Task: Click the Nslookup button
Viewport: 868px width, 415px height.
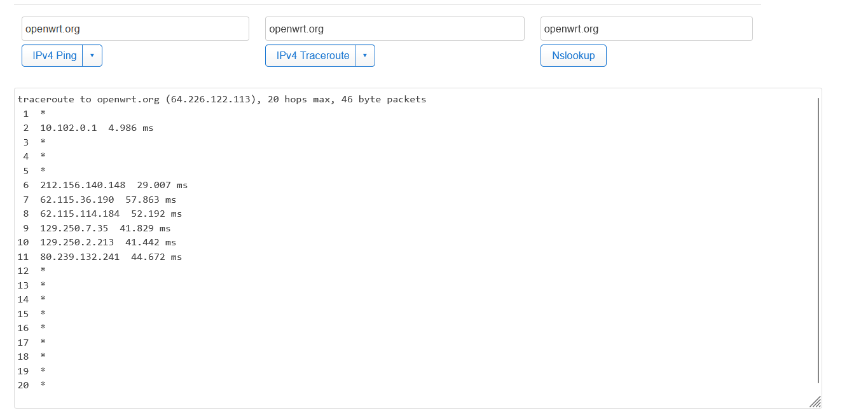Action: [x=574, y=55]
